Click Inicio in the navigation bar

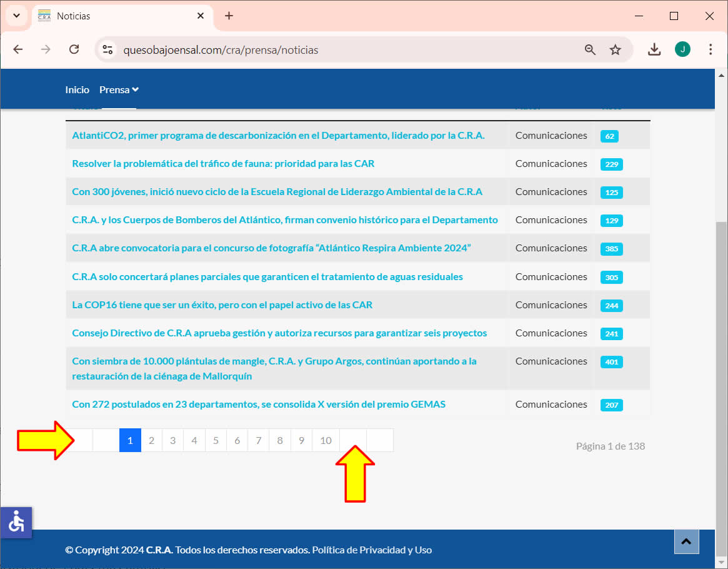(x=77, y=90)
